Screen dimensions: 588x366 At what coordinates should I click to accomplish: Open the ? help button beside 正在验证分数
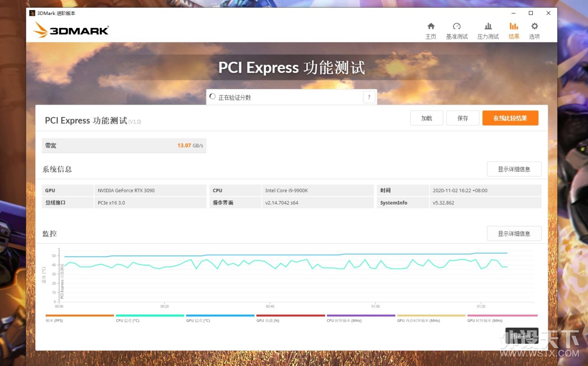point(369,97)
